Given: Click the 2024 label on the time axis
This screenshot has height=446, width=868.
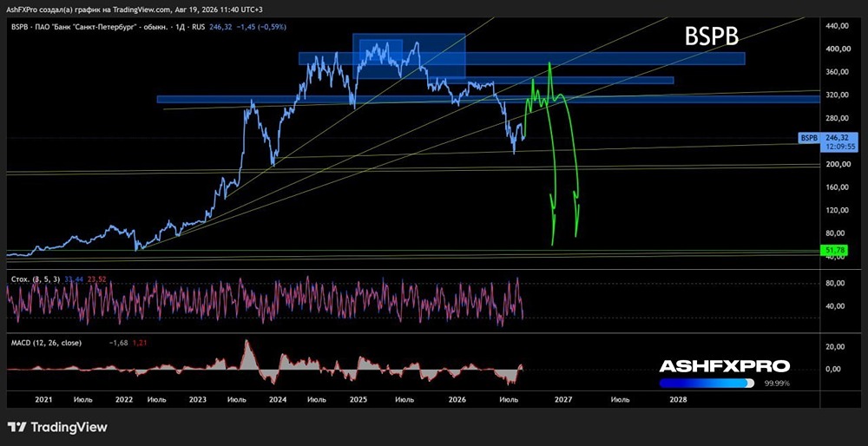Looking at the screenshot, I should pyautogui.click(x=278, y=399).
